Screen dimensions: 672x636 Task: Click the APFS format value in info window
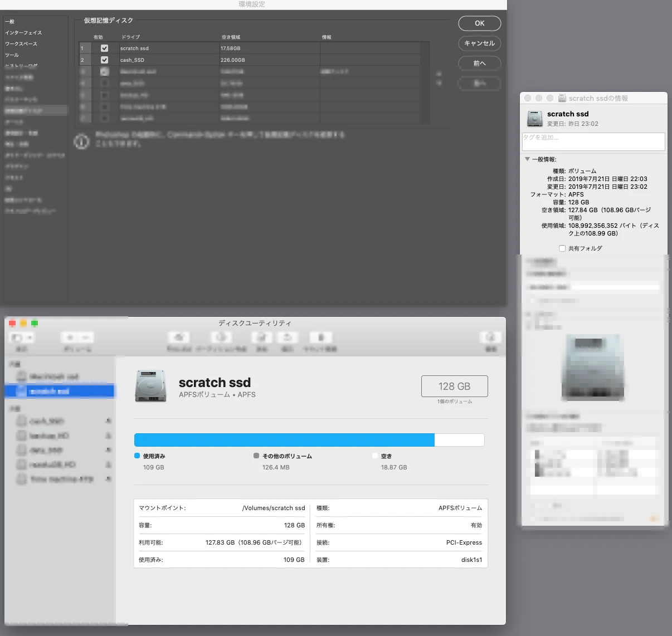pos(576,194)
